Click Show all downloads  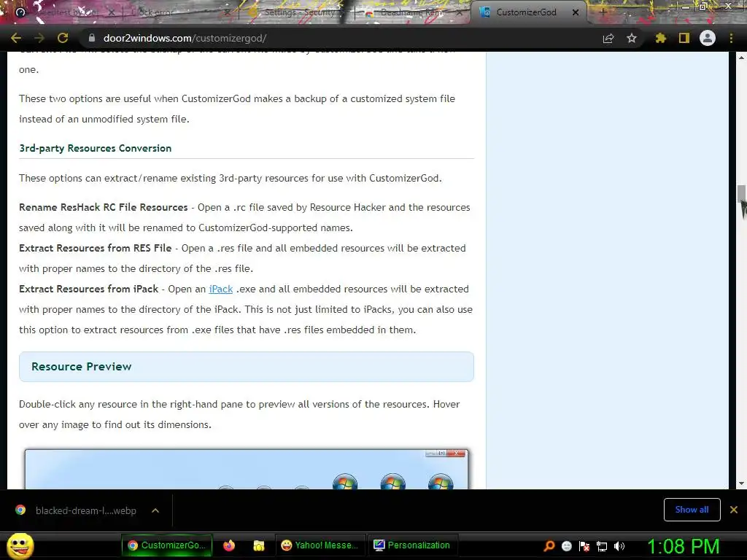[x=692, y=510]
